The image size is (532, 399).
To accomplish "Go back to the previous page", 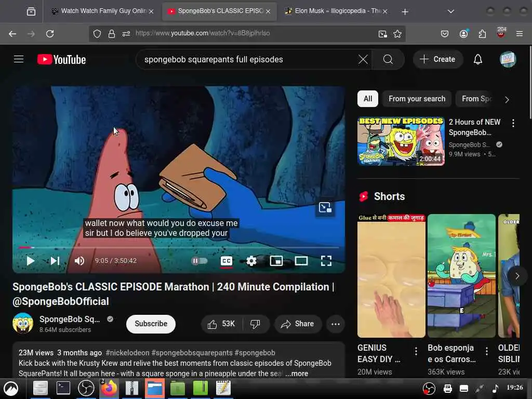I will coord(12,34).
